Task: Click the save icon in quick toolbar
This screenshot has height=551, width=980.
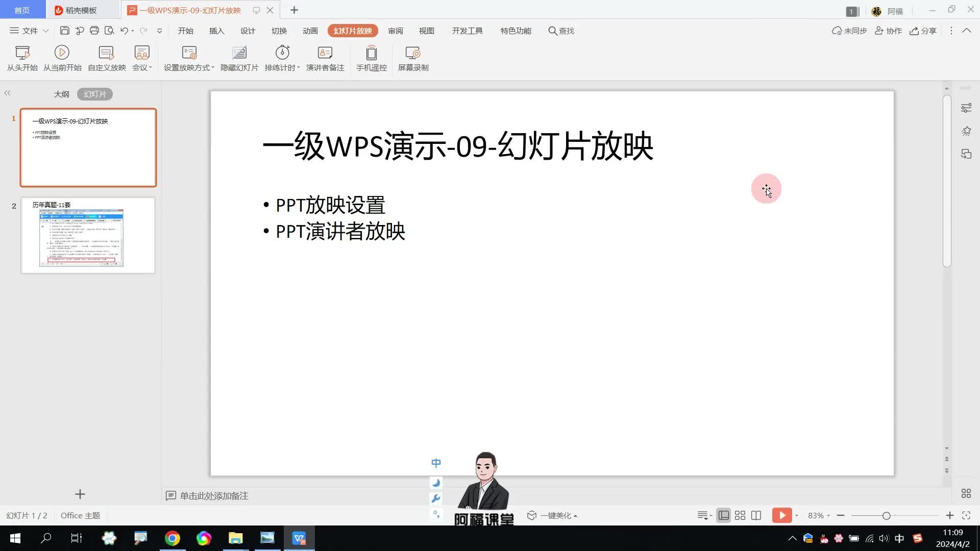Action: coord(64,31)
